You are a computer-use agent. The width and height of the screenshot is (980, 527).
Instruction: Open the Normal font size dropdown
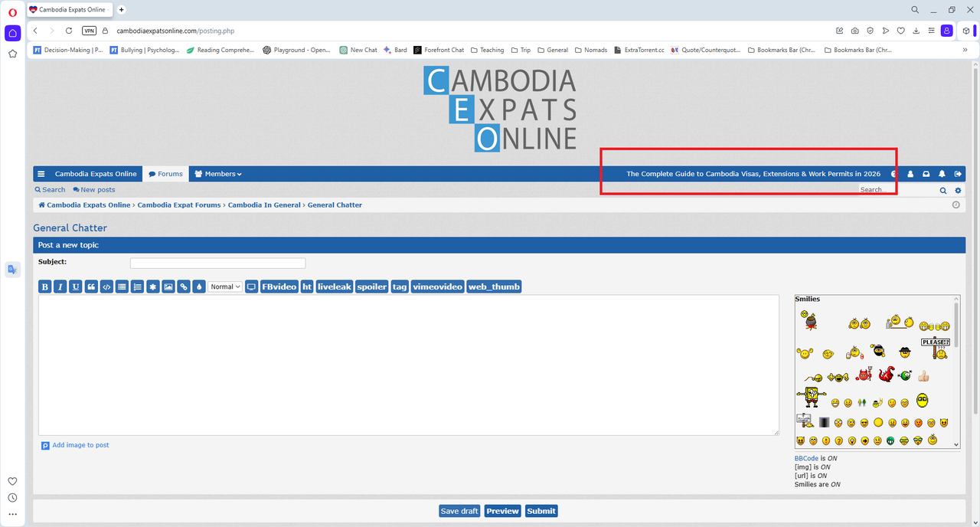[225, 286]
